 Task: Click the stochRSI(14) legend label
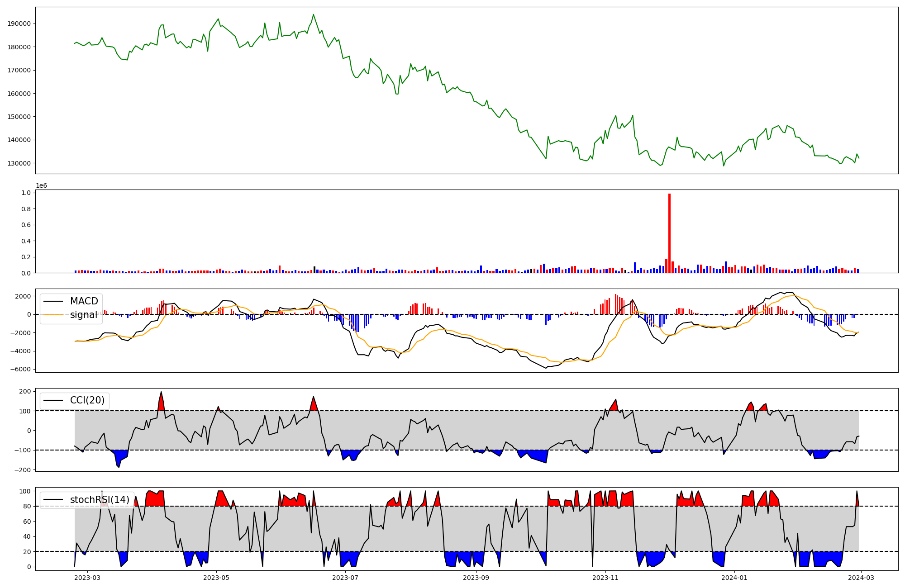(100, 500)
